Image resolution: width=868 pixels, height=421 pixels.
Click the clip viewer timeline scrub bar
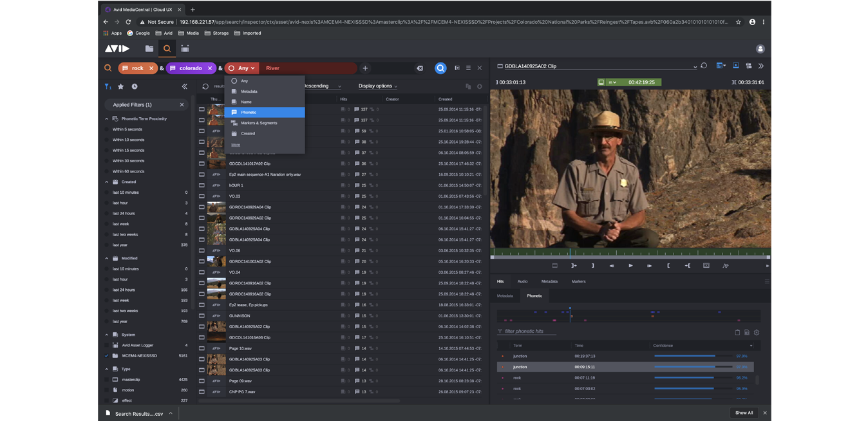pyautogui.click(x=630, y=253)
